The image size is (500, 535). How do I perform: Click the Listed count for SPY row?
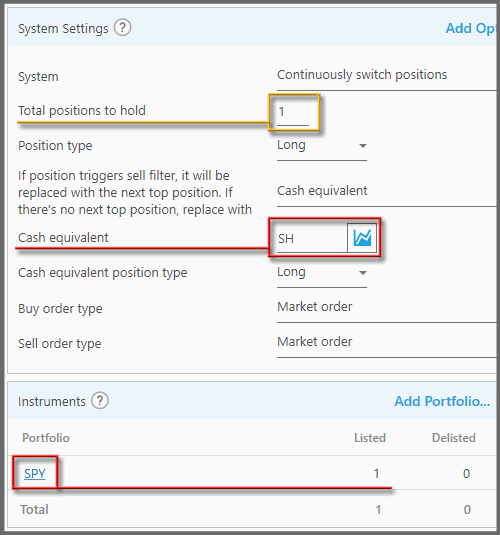pyautogui.click(x=376, y=474)
